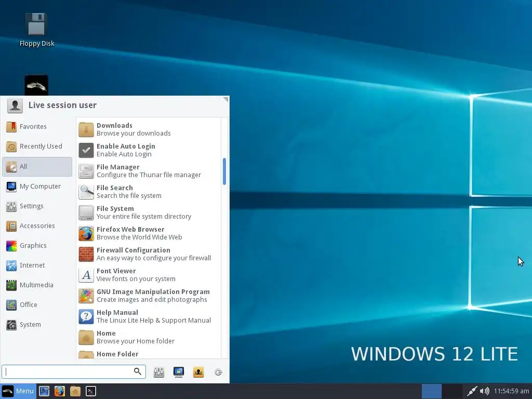Click the Enable Auto Login checkmark icon
532x399 pixels.
point(86,150)
